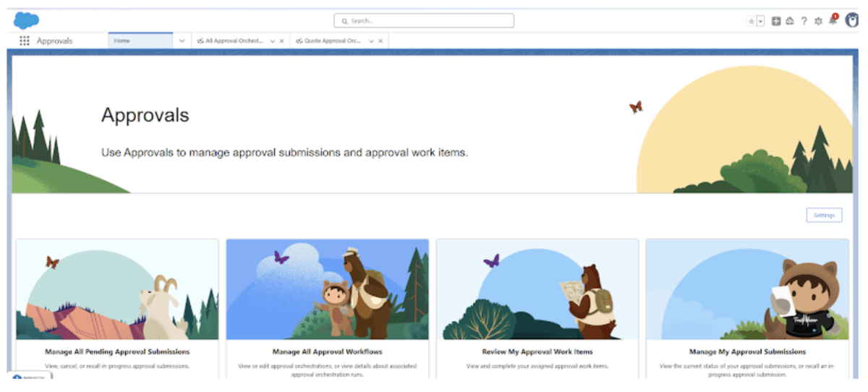This screenshot has width=868, height=392.
Task: Open the help question mark icon
Action: coord(804,22)
